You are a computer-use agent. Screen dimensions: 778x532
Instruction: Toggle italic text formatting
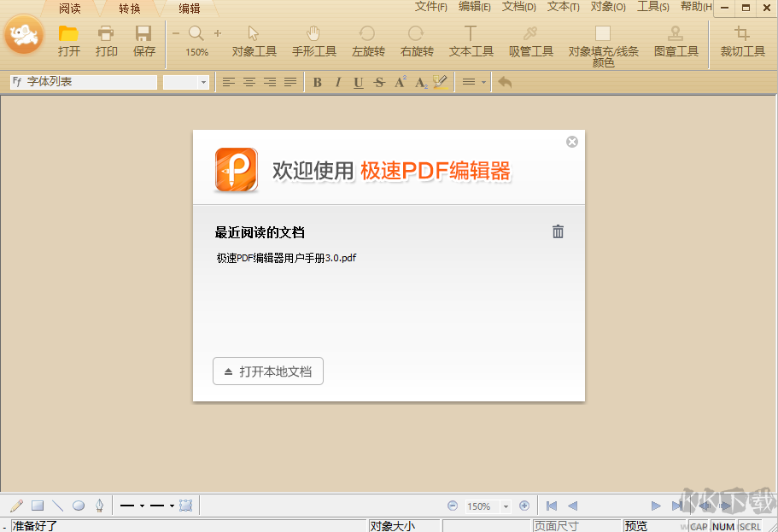coord(336,82)
